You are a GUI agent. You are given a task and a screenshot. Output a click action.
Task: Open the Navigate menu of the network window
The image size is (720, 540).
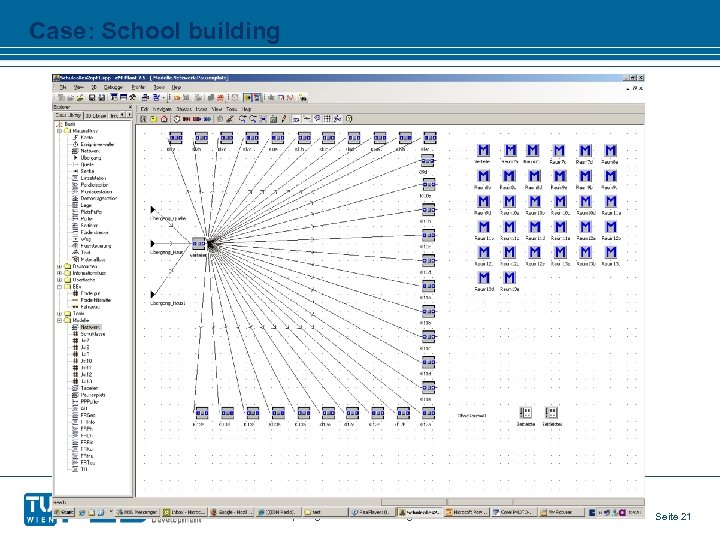(162, 109)
